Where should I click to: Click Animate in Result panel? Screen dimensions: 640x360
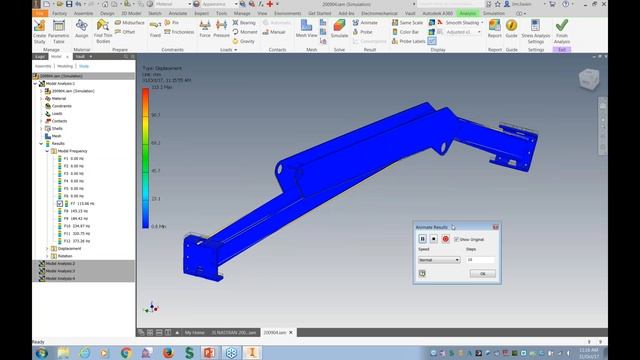(365, 22)
